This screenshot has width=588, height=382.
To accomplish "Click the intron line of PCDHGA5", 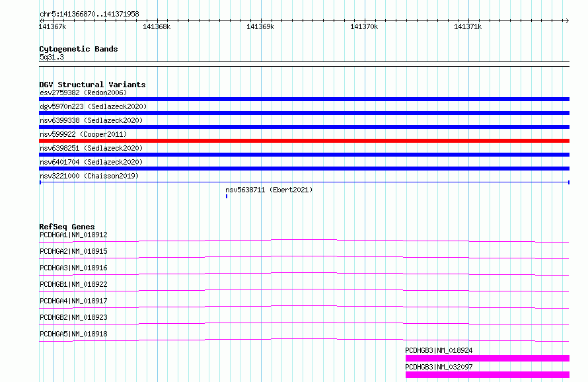I will pos(304,340).
